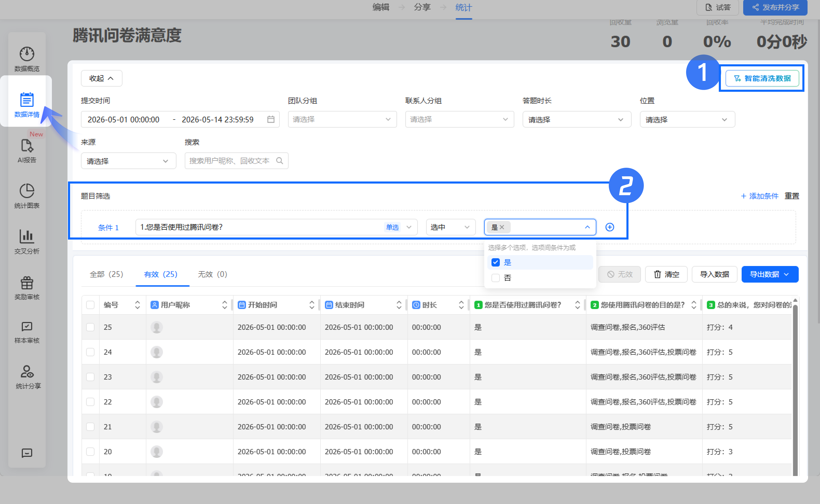Tick the select-all header checkbox
This screenshot has width=820, height=504.
[x=90, y=305]
